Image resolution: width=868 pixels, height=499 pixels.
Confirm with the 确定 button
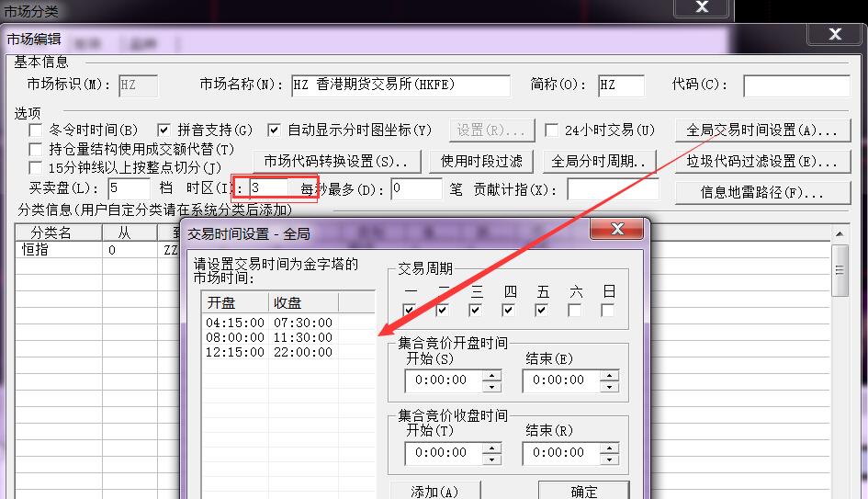(584, 491)
